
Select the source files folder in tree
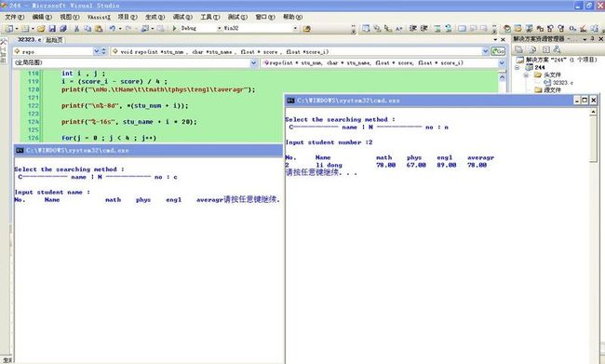(548, 90)
